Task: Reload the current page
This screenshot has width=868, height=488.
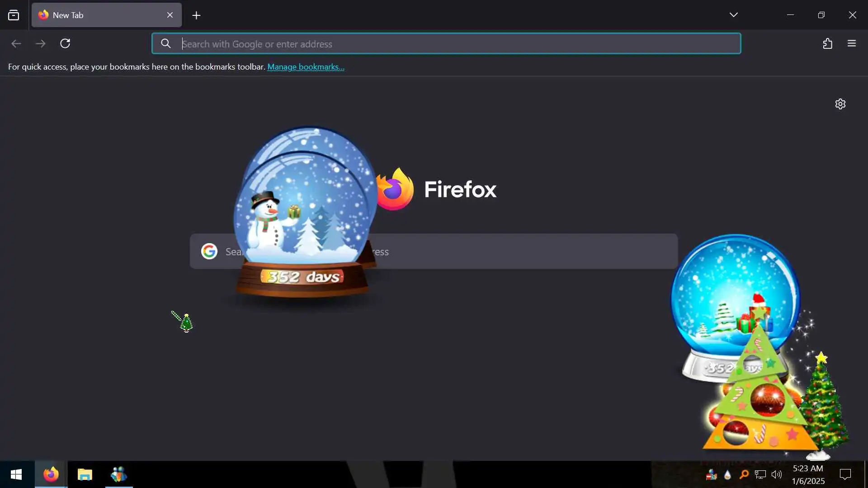Action: (x=65, y=43)
